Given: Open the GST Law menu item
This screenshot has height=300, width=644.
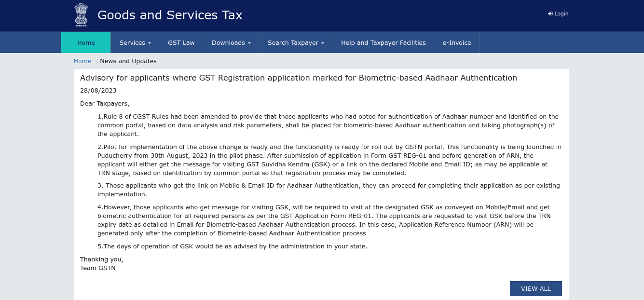Looking at the screenshot, I should pos(181,42).
